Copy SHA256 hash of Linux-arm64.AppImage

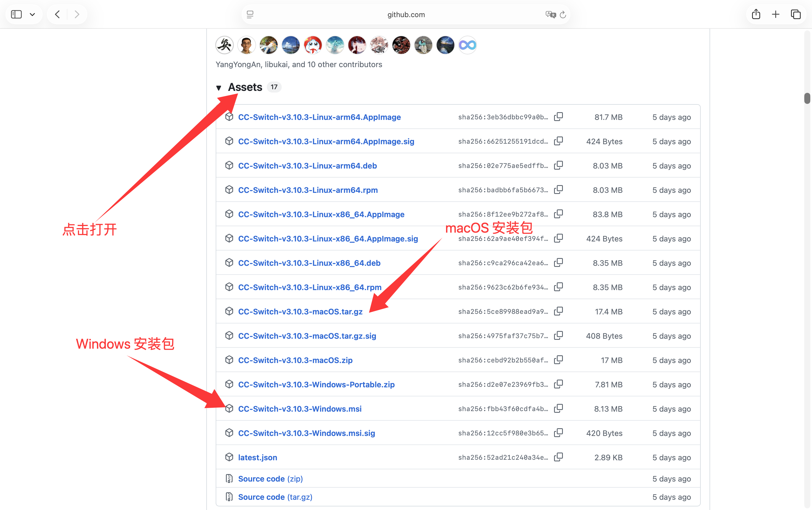[x=558, y=117]
